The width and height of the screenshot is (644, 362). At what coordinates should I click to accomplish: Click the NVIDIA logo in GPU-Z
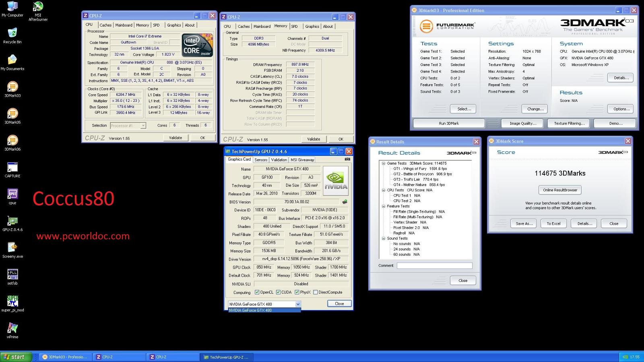(336, 180)
